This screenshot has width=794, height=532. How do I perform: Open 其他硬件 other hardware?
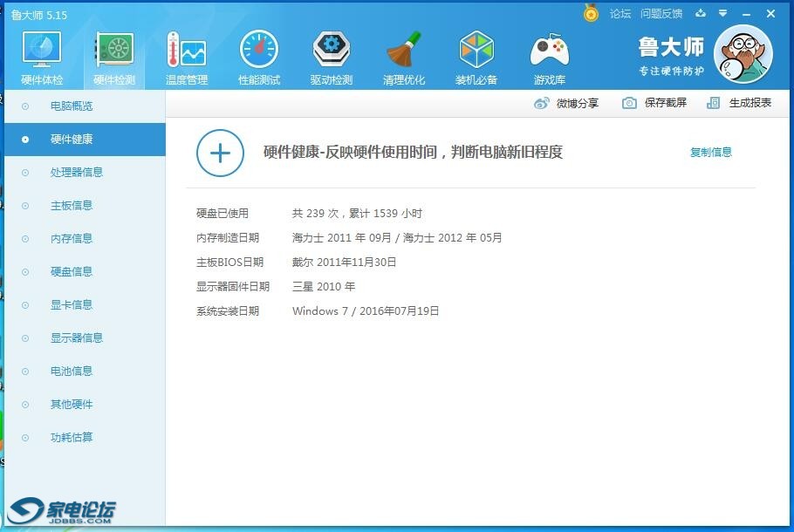72,404
